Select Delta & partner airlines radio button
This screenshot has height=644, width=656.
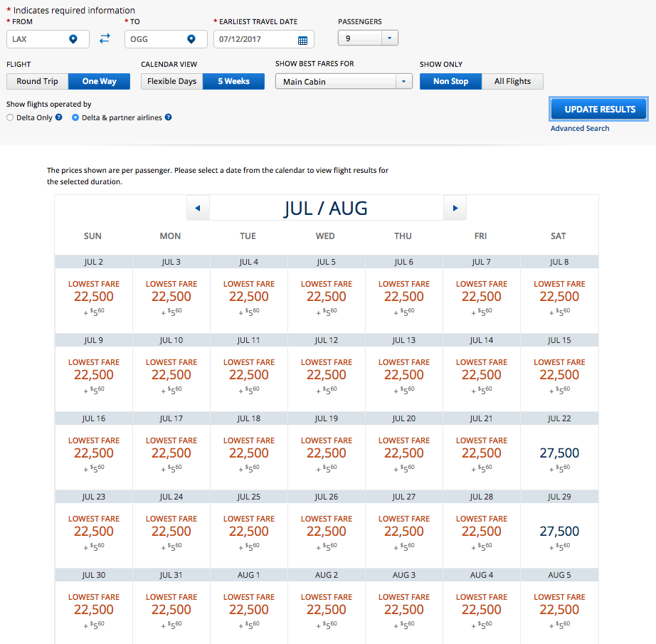click(x=75, y=117)
